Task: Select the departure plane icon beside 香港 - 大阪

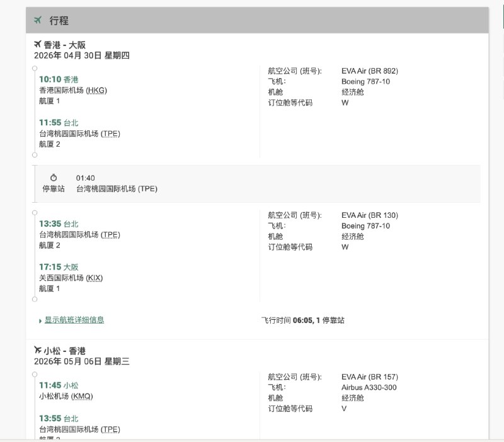Action: click(37, 44)
